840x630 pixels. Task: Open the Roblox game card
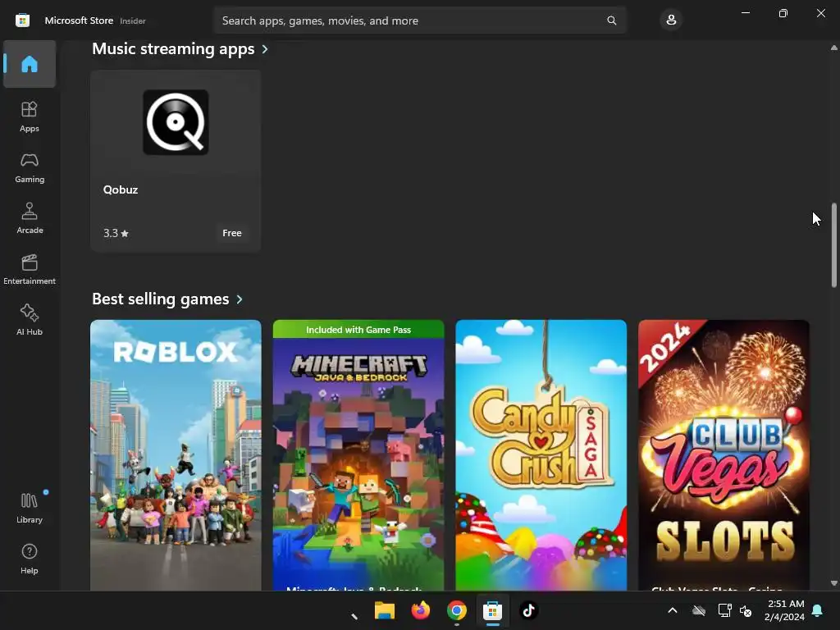pyautogui.click(x=176, y=455)
